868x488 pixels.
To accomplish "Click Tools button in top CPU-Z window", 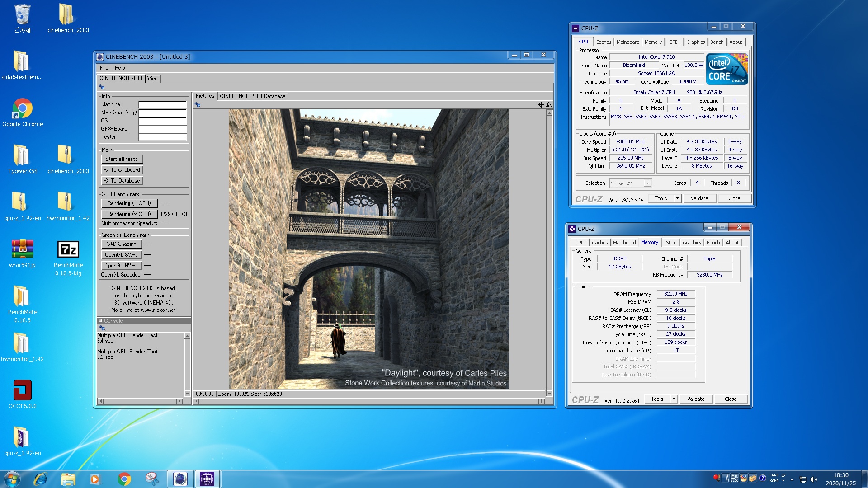I will (x=660, y=198).
